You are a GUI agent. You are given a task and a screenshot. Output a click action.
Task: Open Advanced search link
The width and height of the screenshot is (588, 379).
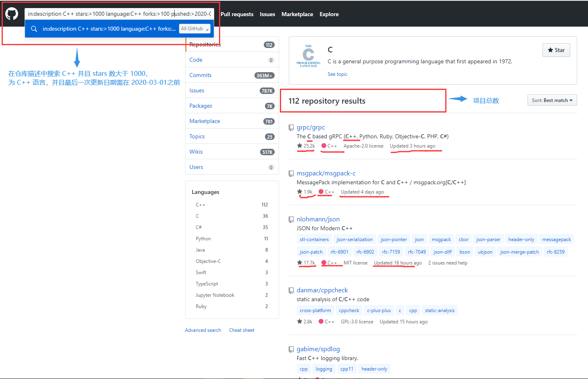[x=203, y=330]
